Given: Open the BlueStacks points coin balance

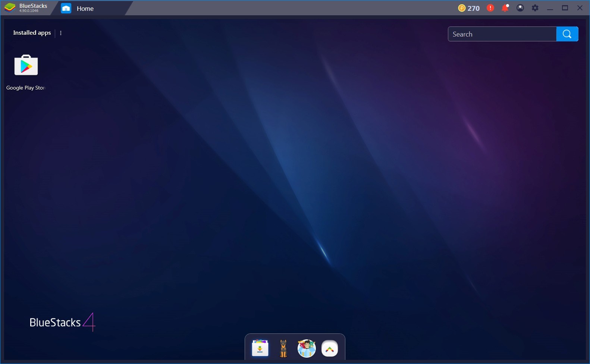Looking at the screenshot, I should (469, 8).
